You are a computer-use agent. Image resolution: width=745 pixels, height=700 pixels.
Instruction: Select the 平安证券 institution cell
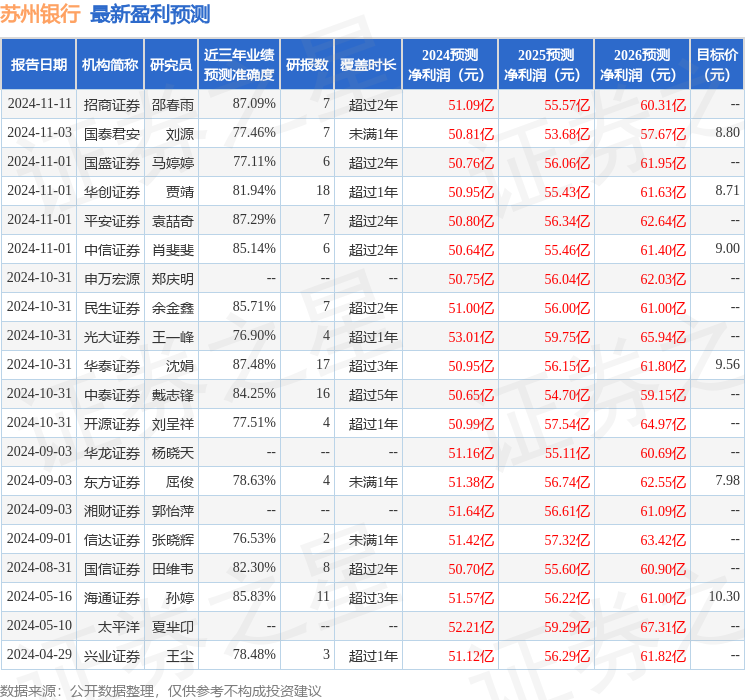click(112, 221)
